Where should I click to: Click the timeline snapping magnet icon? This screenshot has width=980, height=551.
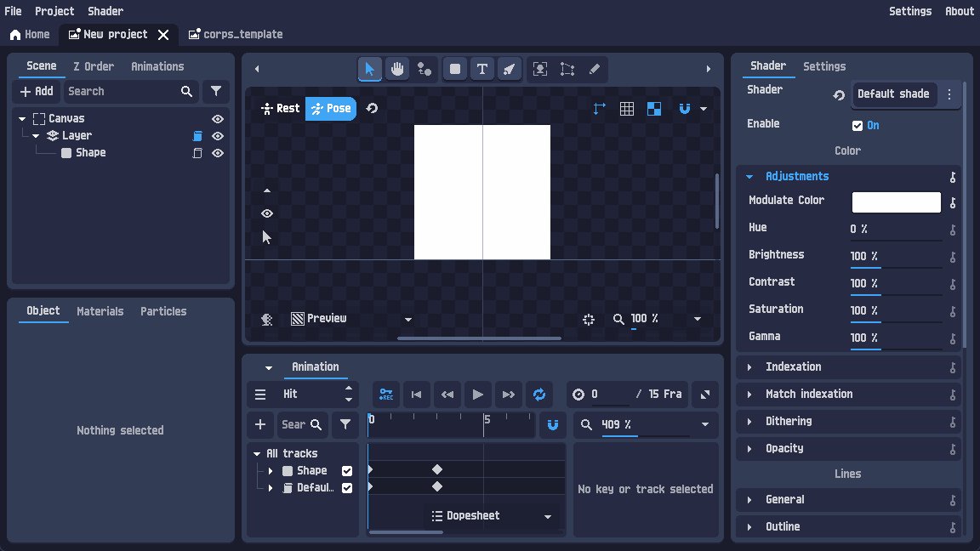pos(552,425)
